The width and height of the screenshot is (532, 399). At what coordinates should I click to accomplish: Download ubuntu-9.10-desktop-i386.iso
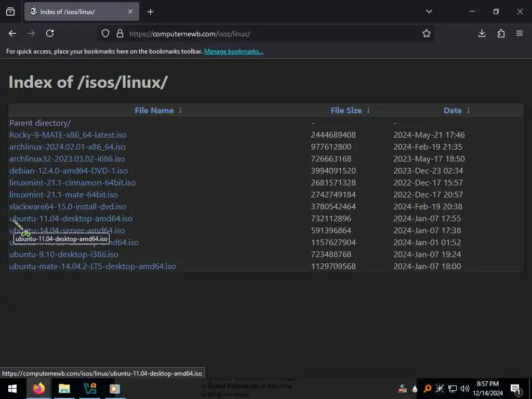click(64, 254)
